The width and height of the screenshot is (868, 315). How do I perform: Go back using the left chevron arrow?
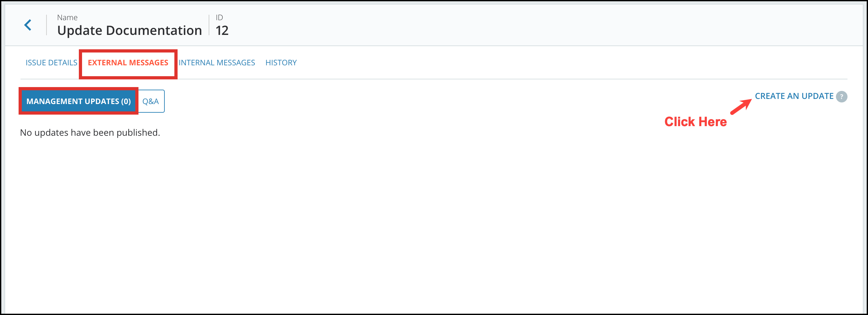(x=28, y=25)
